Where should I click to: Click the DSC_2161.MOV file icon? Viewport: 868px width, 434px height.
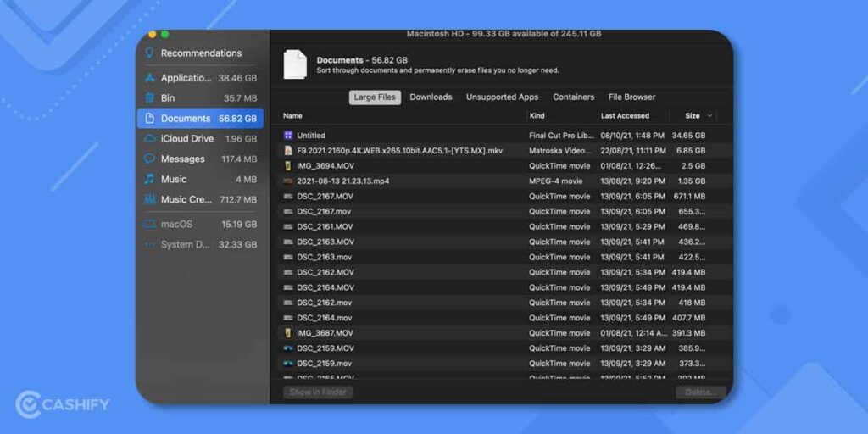point(288,227)
